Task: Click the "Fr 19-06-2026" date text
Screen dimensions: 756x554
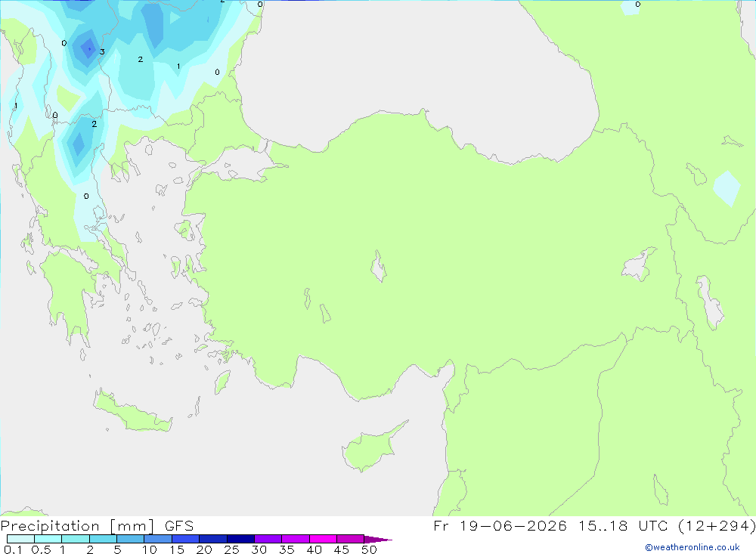Action: pos(500,525)
